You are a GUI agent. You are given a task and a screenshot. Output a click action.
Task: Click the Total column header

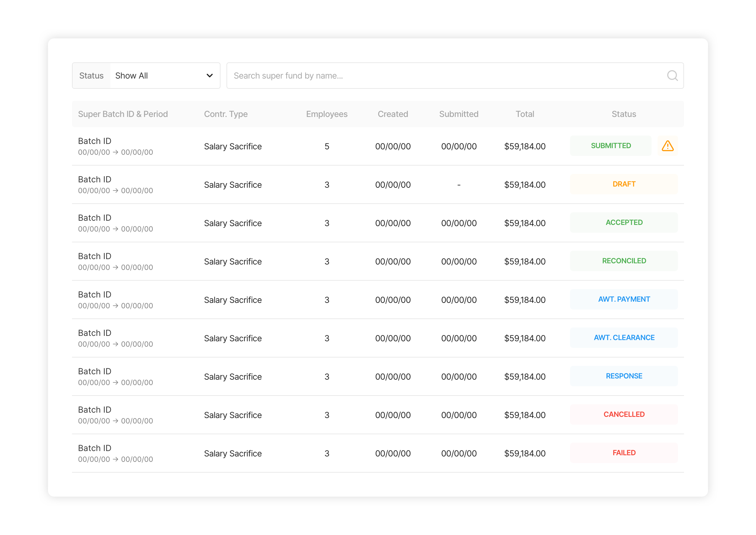[525, 114]
